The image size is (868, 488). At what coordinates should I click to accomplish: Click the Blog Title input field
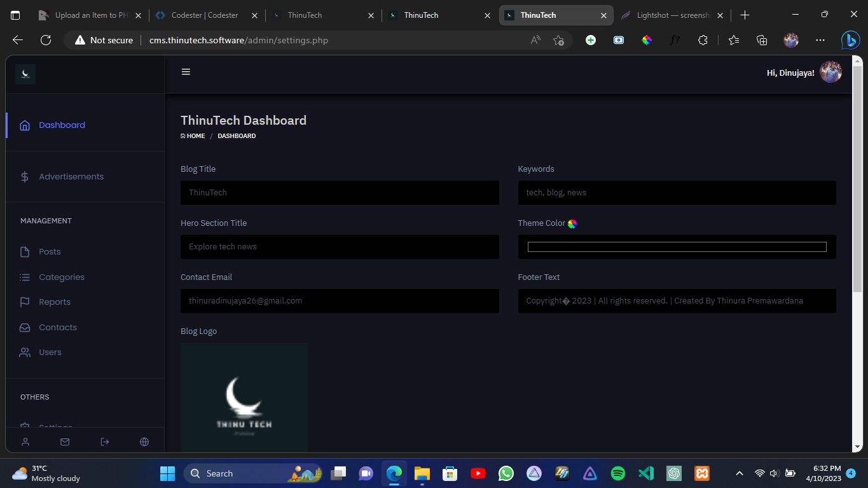coord(340,193)
